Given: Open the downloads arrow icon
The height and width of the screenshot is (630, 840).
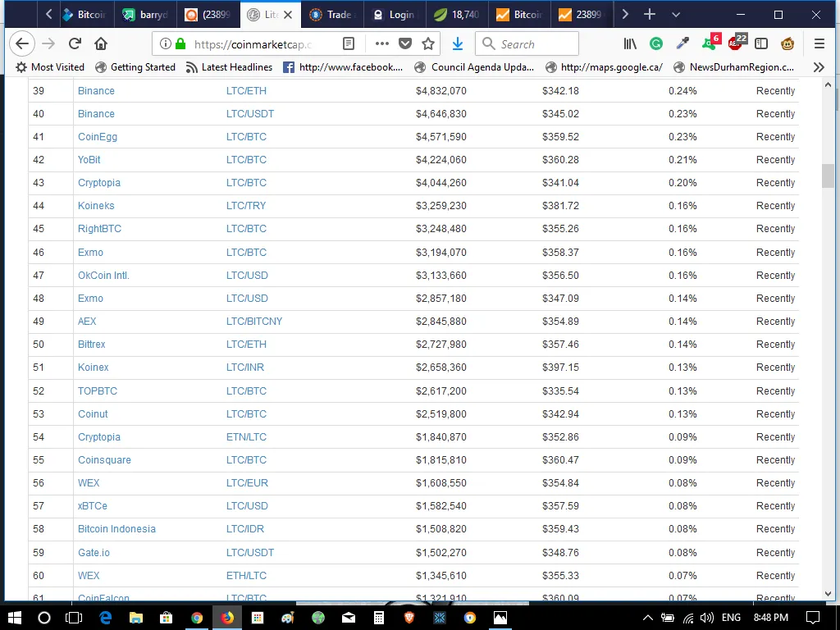Looking at the screenshot, I should (x=458, y=43).
